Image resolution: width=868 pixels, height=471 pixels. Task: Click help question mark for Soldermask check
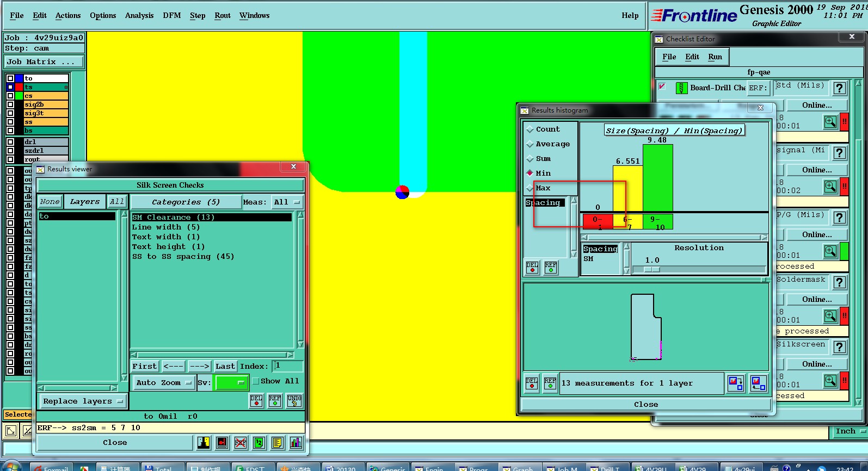[840, 282]
